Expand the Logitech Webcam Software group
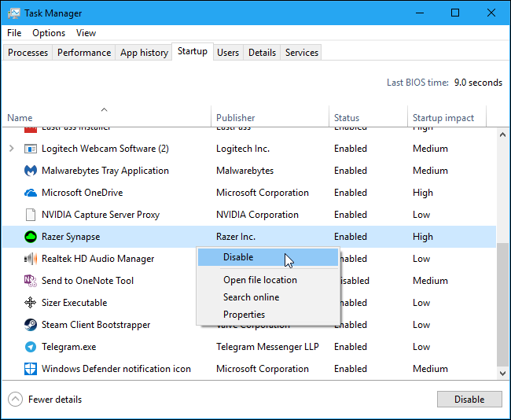 pos(11,149)
